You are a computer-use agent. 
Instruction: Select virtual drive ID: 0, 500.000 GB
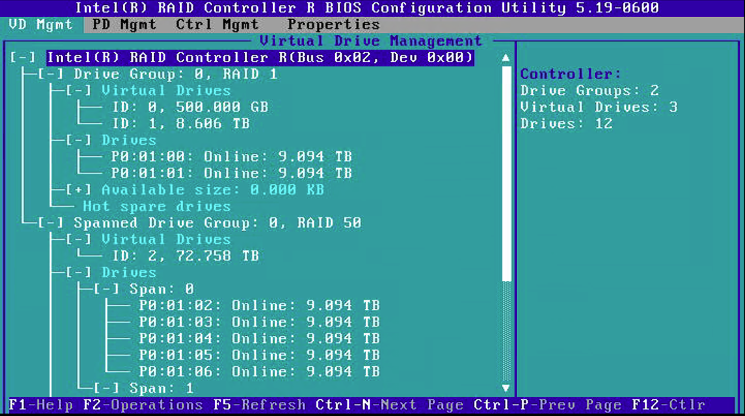point(190,107)
